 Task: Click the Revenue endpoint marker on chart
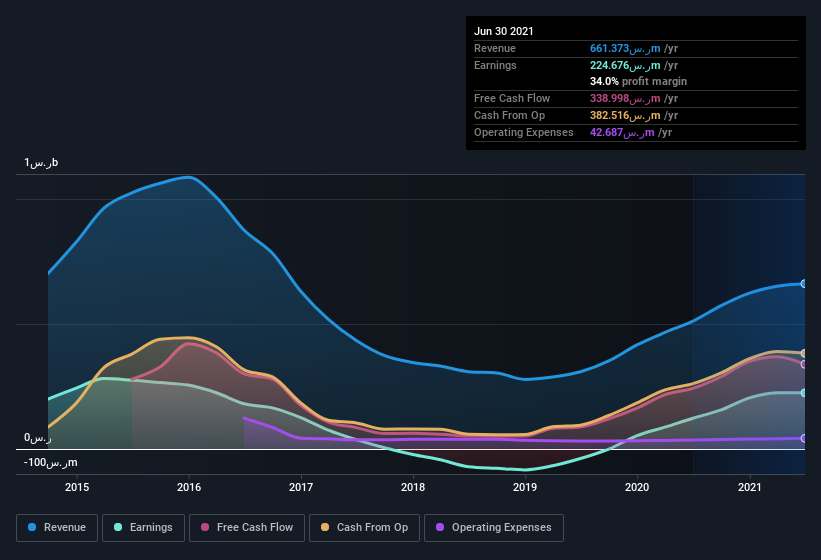pyautogui.click(x=804, y=284)
